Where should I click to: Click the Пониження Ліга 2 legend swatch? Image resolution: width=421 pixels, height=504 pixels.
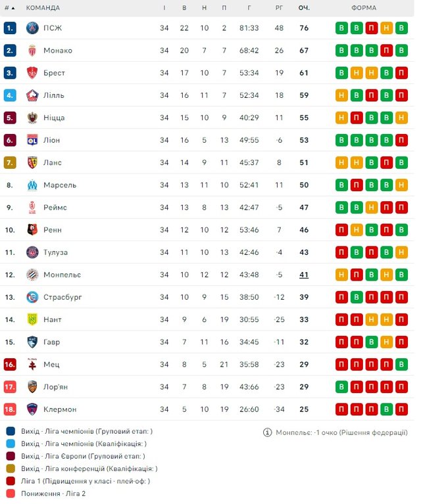pos(11,493)
